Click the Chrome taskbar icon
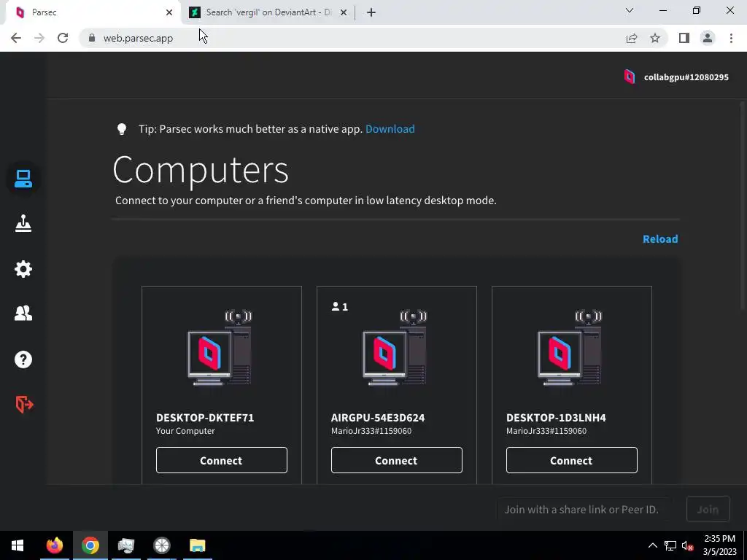 click(x=90, y=545)
